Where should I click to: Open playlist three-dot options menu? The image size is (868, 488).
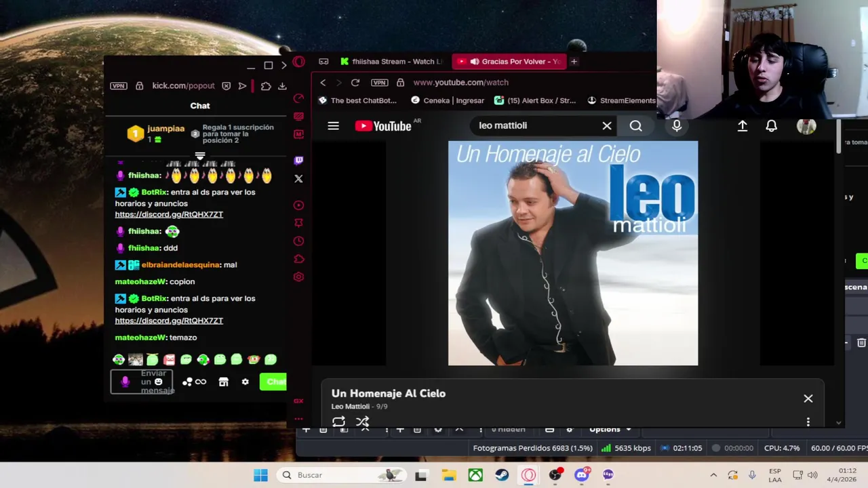(808, 422)
